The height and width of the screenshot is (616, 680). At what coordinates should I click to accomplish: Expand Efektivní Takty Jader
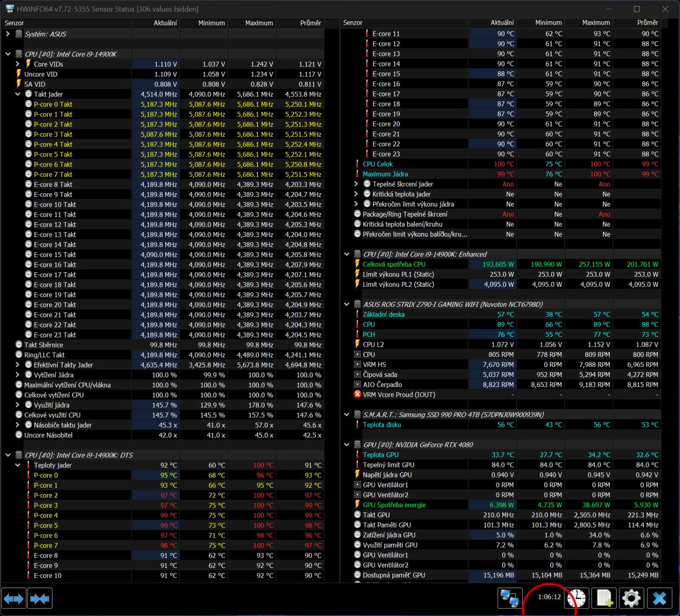(17, 365)
